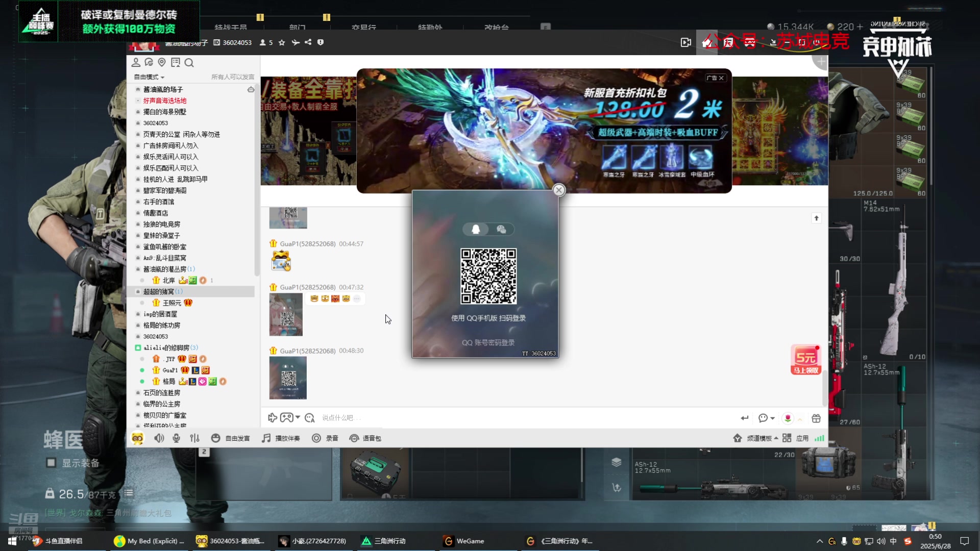980x551 pixels.
Task: Click the enter-key send icon in chat bar
Action: point(745,418)
